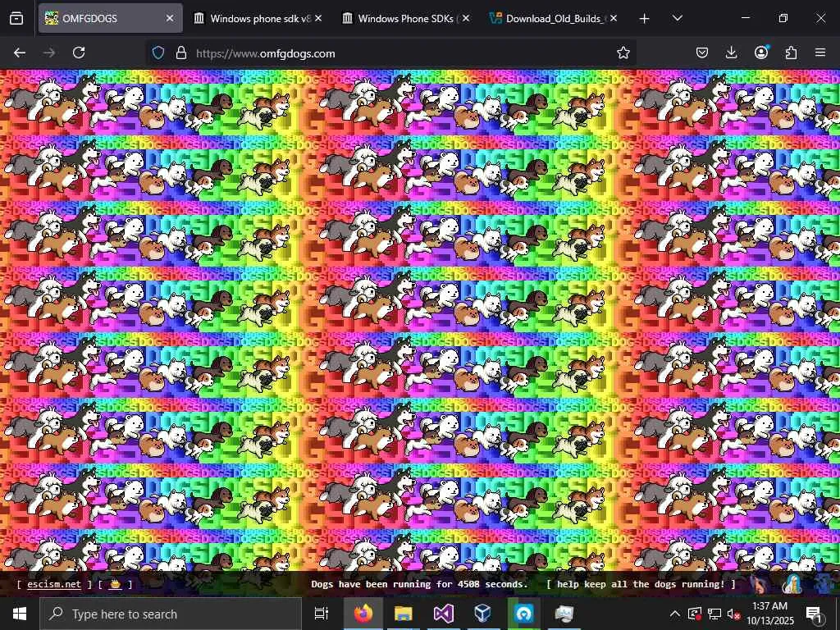Open the Firefox hamburger application menu
Screen dimensions: 840x630
point(820,52)
